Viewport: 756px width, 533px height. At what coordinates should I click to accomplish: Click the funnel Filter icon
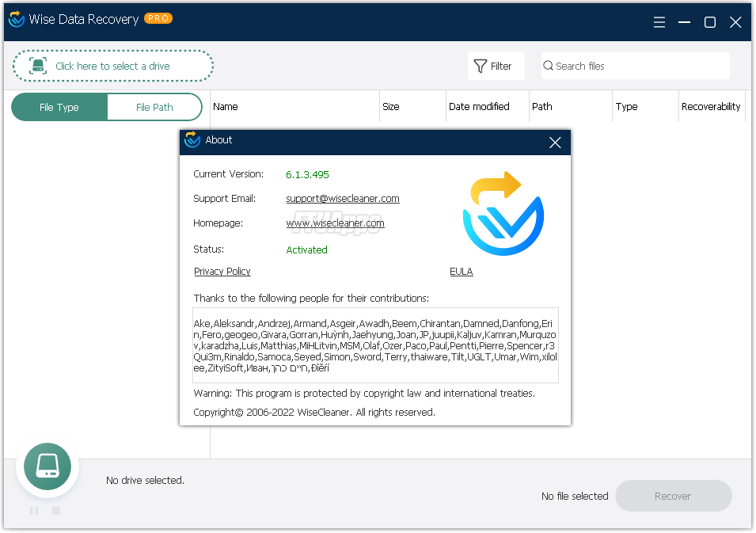[x=481, y=66]
